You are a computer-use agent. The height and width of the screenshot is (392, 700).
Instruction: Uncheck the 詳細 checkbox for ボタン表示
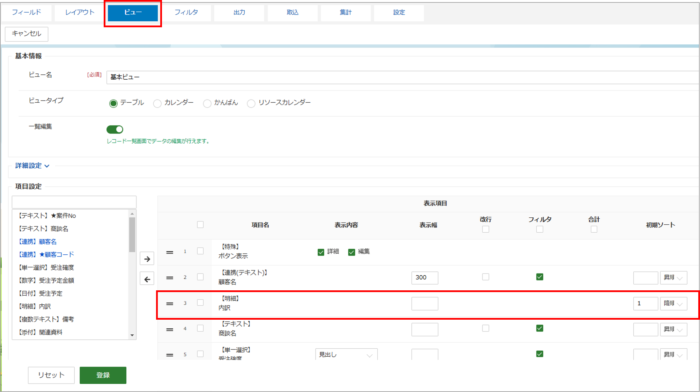(x=321, y=252)
